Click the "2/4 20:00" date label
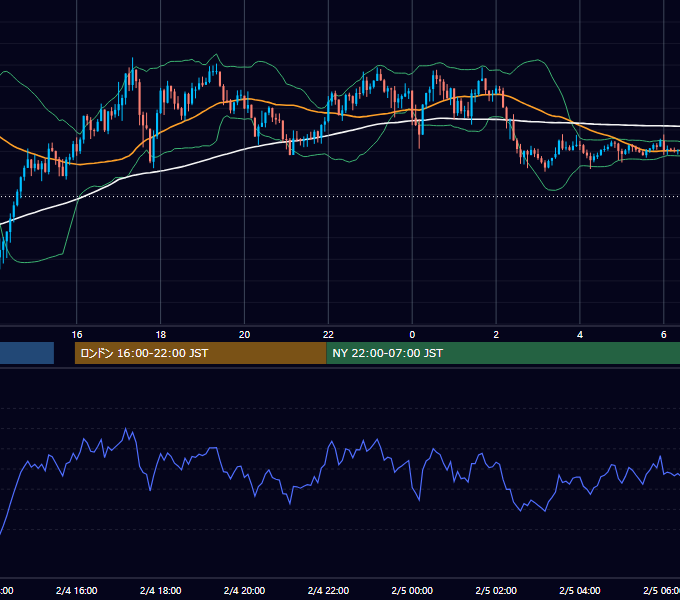 coord(245,591)
